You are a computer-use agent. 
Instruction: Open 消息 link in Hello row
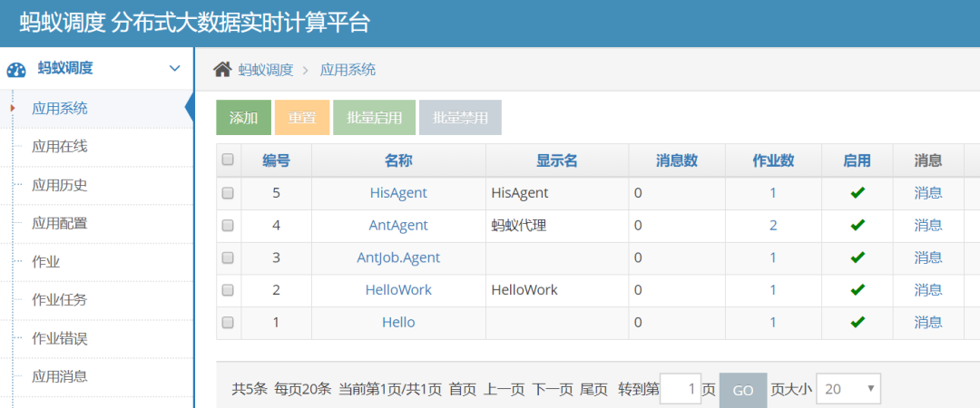[x=928, y=323]
